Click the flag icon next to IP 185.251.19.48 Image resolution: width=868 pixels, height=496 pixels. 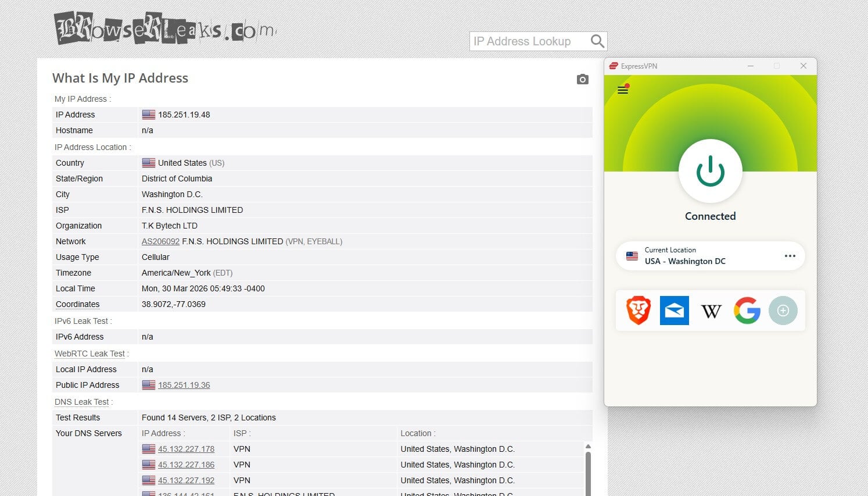(149, 114)
